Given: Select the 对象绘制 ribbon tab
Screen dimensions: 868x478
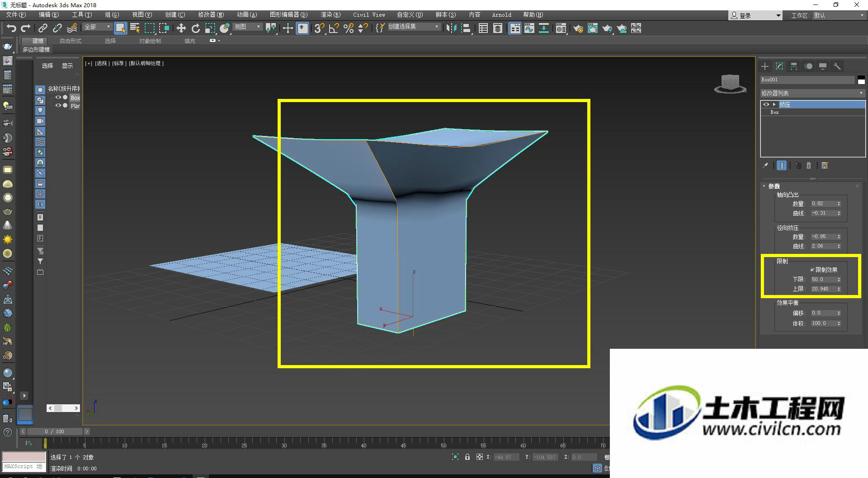Looking at the screenshot, I should [150, 41].
